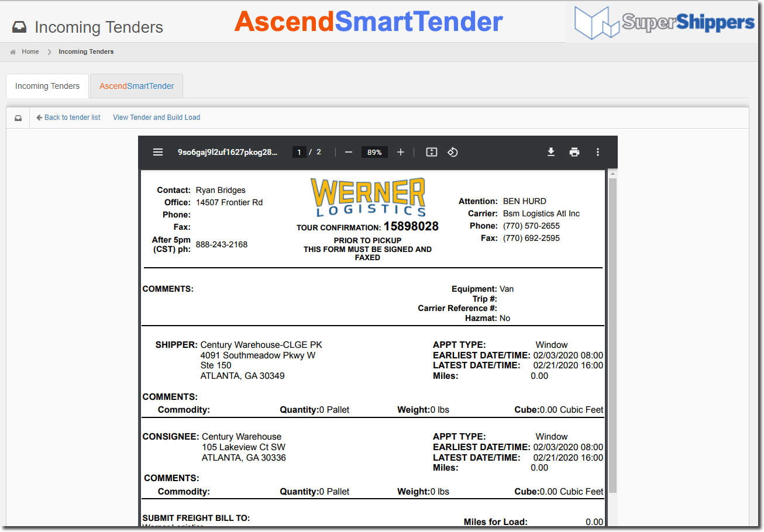Screen dimensions: 764x532
Task: Click the Incoming Tenders header tray icon
Action: point(19,27)
